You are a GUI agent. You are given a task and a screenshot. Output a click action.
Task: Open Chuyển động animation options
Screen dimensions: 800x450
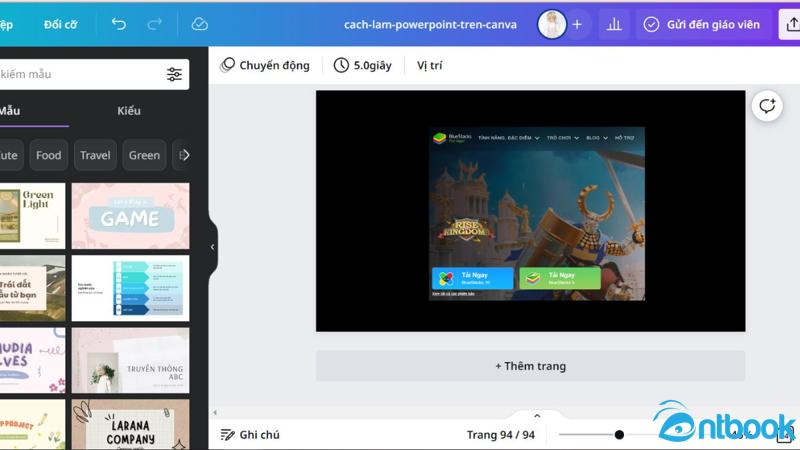[264, 65]
